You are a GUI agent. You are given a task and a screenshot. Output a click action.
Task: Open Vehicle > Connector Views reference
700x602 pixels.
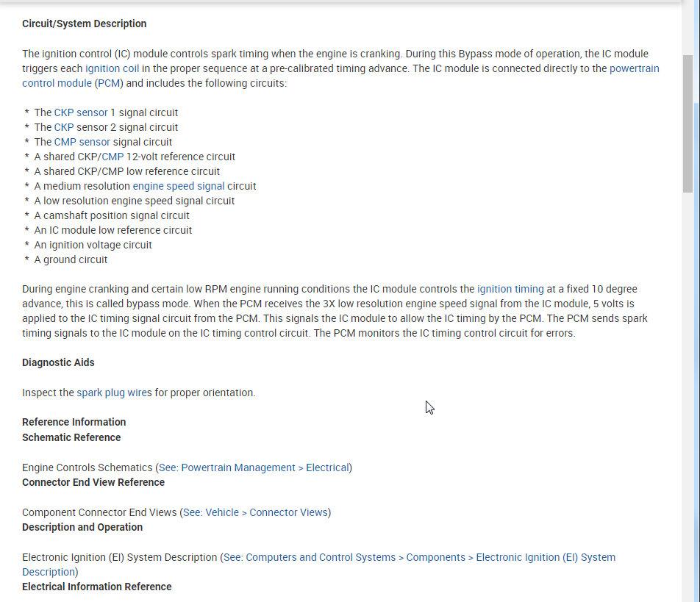point(255,512)
